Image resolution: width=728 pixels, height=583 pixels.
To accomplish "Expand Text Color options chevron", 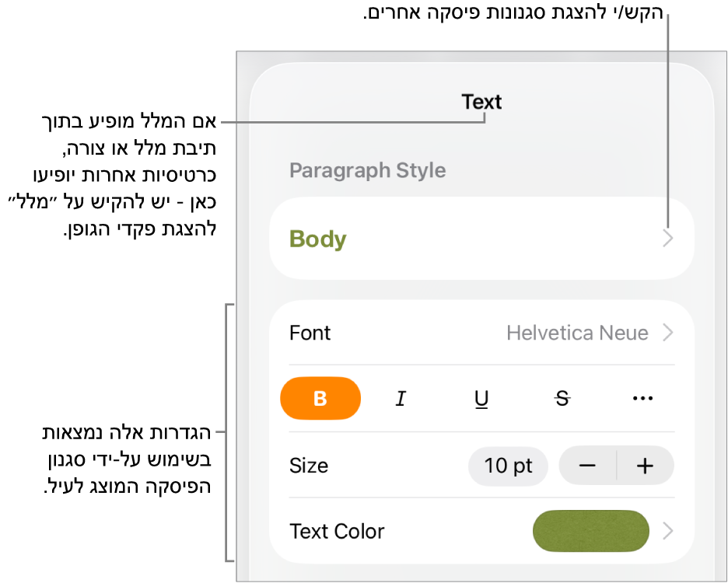I will point(667,531).
